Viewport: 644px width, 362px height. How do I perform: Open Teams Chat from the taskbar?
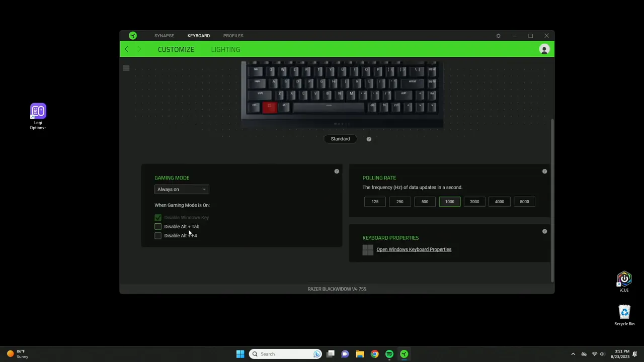[x=345, y=354]
